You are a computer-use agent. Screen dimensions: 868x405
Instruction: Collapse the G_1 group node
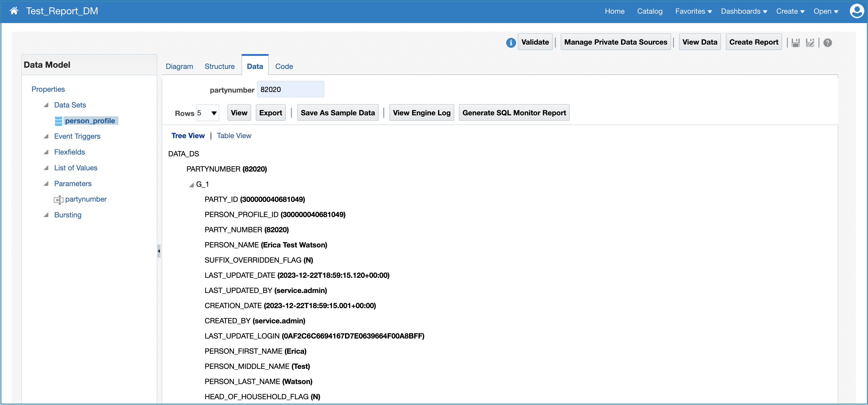tap(191, 185)
